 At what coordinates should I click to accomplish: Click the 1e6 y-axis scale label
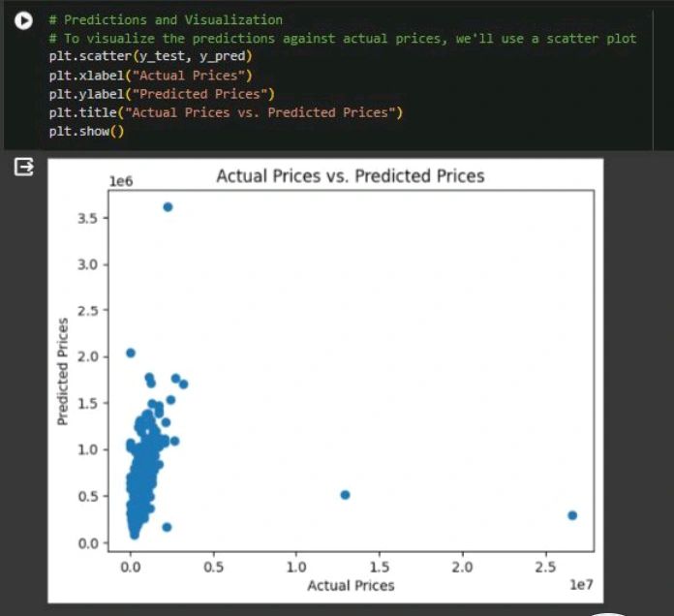121,181
